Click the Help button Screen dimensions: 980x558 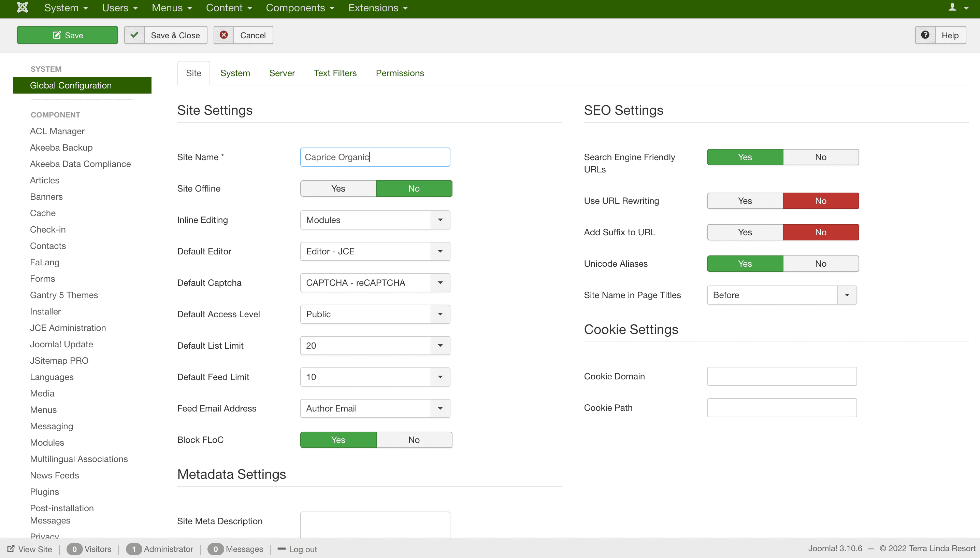click(940, 35)
